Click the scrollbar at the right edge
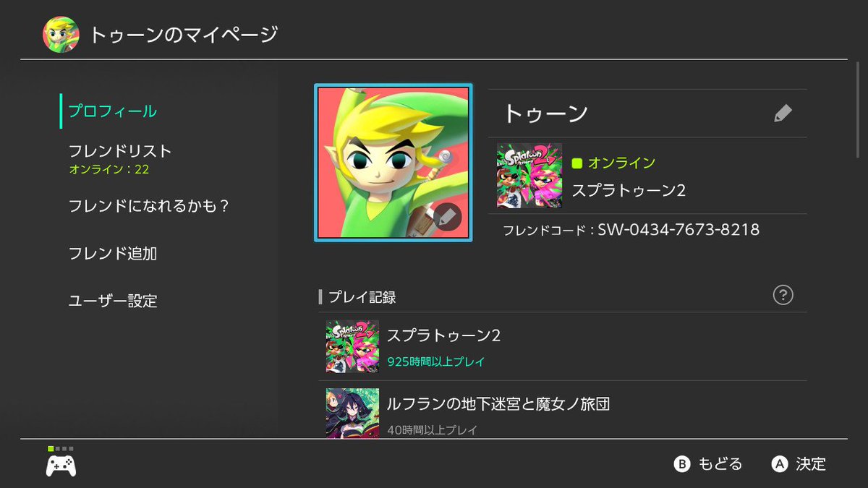 (x=858, y=108)
